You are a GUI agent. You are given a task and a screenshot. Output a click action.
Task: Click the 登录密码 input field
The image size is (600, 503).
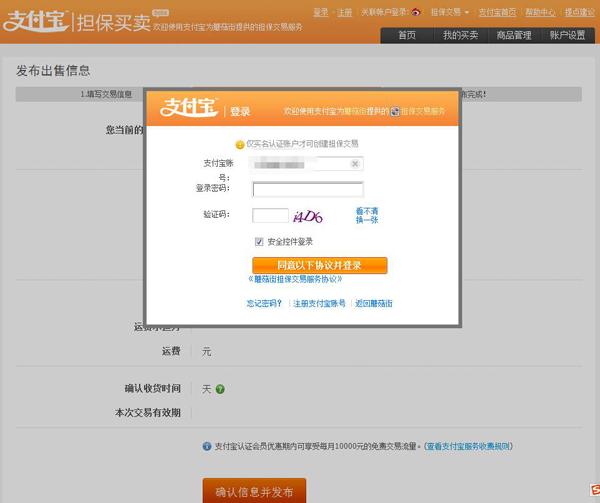pos(308,189)
